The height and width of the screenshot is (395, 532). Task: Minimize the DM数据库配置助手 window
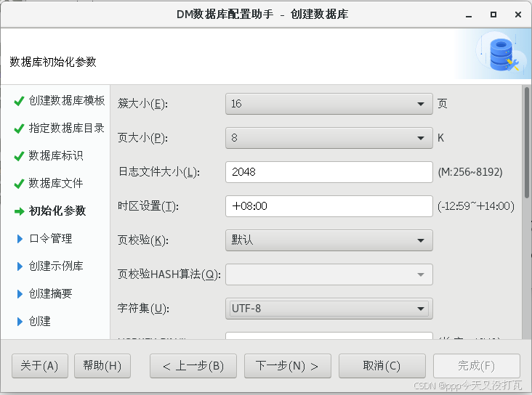click(469, 15)
